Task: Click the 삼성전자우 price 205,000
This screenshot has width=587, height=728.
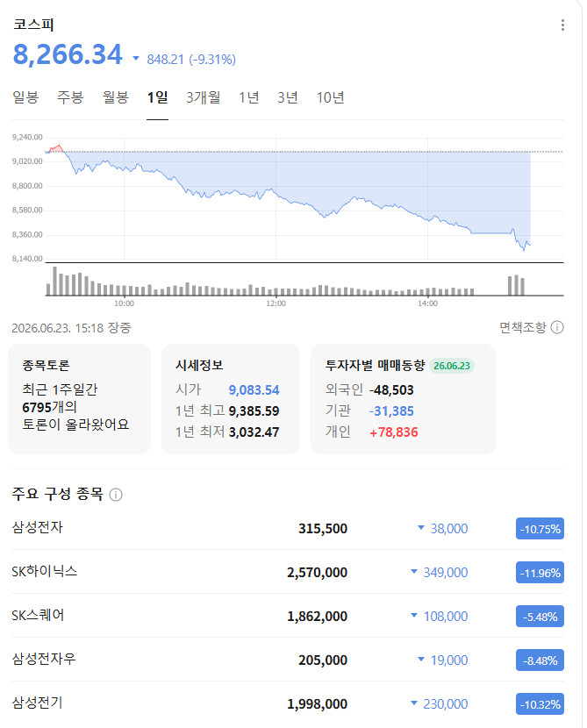Action: pos(323,660)
